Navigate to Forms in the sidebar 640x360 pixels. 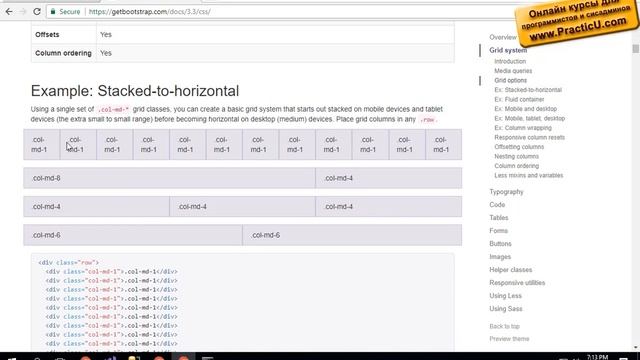click(498, 231)
